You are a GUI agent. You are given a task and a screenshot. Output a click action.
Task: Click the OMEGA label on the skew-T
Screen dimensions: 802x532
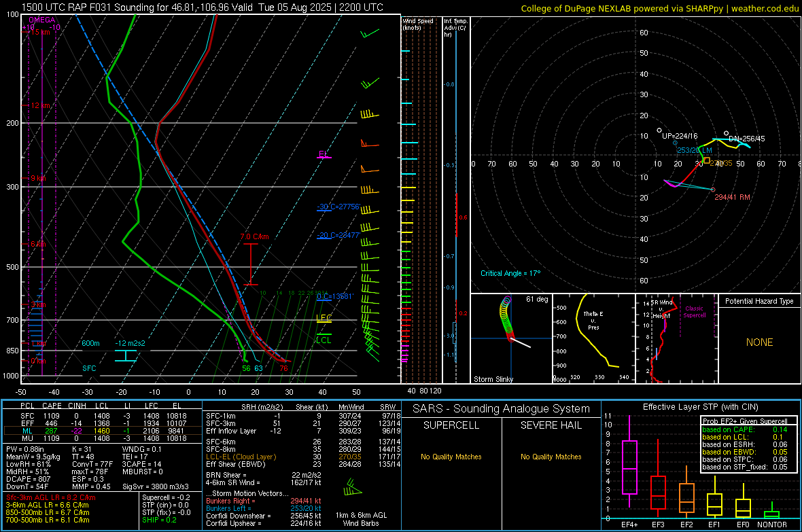(x=42, y=20)
